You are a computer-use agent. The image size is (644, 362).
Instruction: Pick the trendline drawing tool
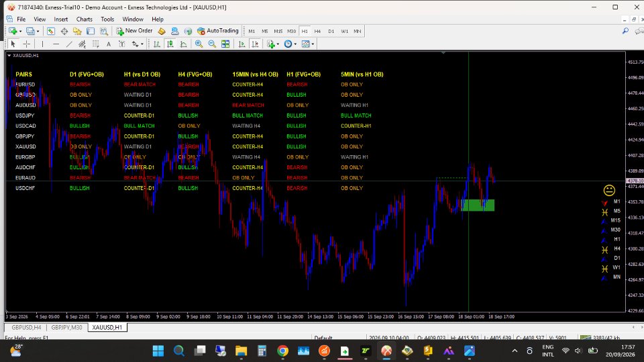(x=69, y=44)
